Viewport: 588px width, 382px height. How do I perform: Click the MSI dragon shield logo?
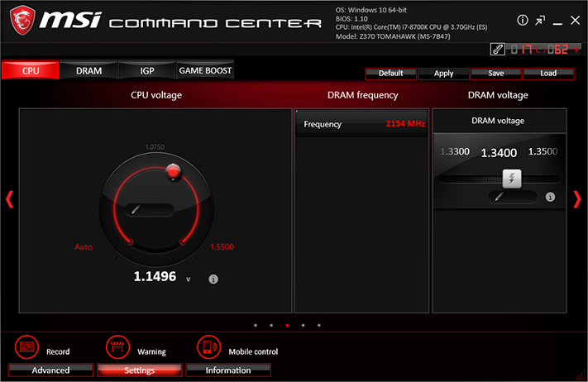click(22, 20)
